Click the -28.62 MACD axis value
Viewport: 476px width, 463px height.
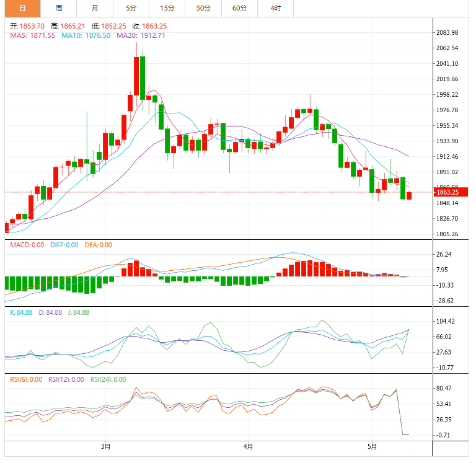(x=445, y=301)
